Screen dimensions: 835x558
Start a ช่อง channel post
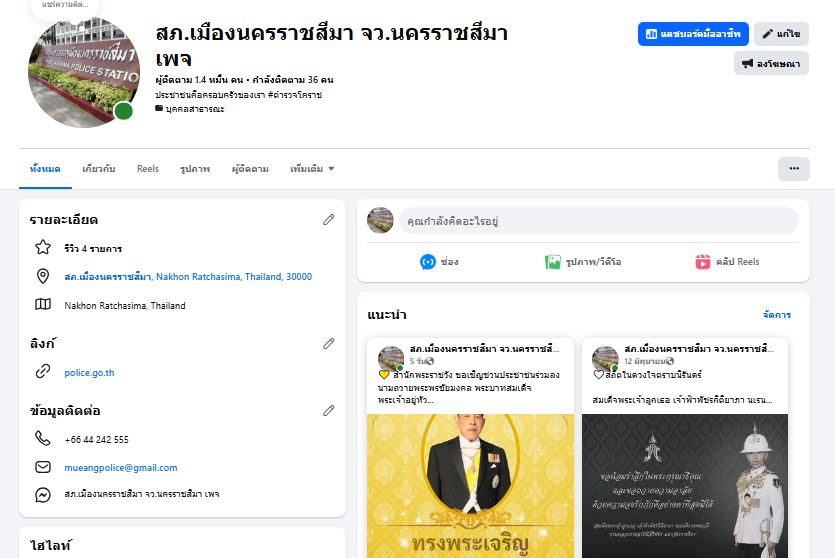click(439, 262)
